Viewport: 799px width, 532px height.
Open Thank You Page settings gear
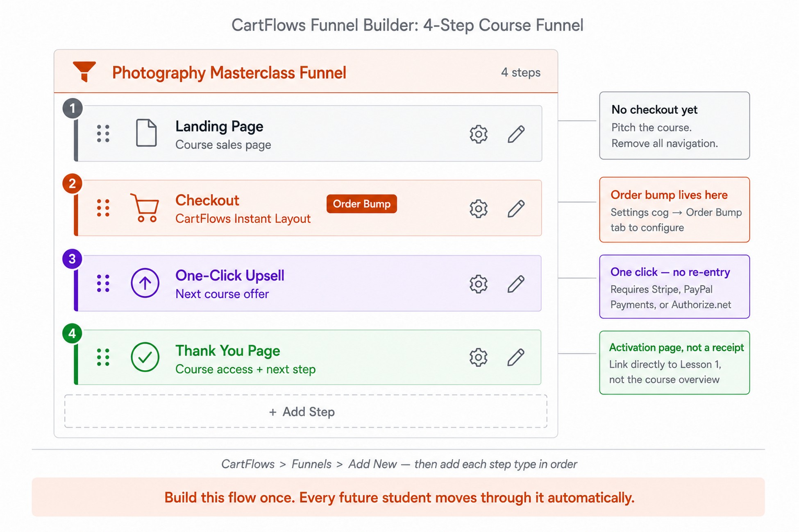coord(478,357)
